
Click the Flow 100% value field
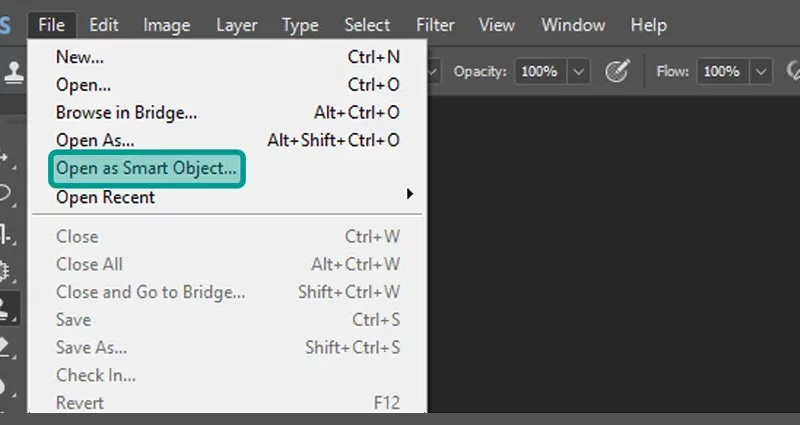(x=722, y=71)
